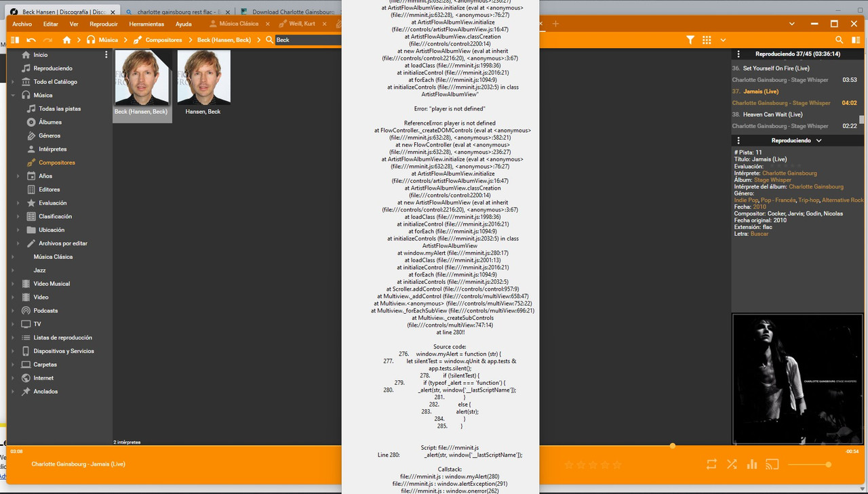Open the Herramientas menu
The width and height of the screenshot is (868, 494).
(146, 24)
